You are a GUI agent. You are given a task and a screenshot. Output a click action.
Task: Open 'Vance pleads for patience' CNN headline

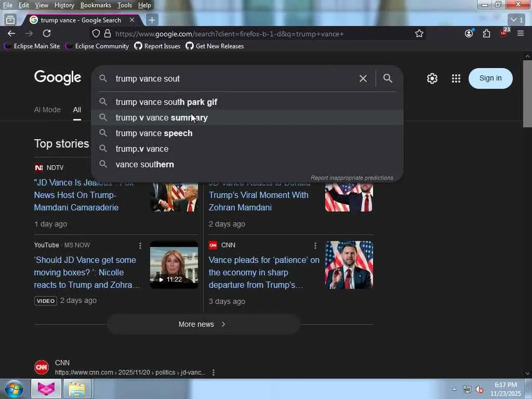(x=264, y=272)
